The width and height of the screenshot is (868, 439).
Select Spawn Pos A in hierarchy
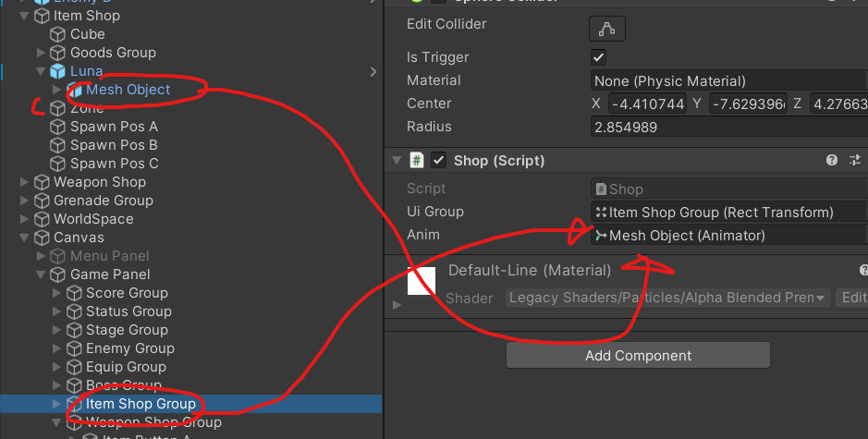pyautogui.click(x=114, y=127)
